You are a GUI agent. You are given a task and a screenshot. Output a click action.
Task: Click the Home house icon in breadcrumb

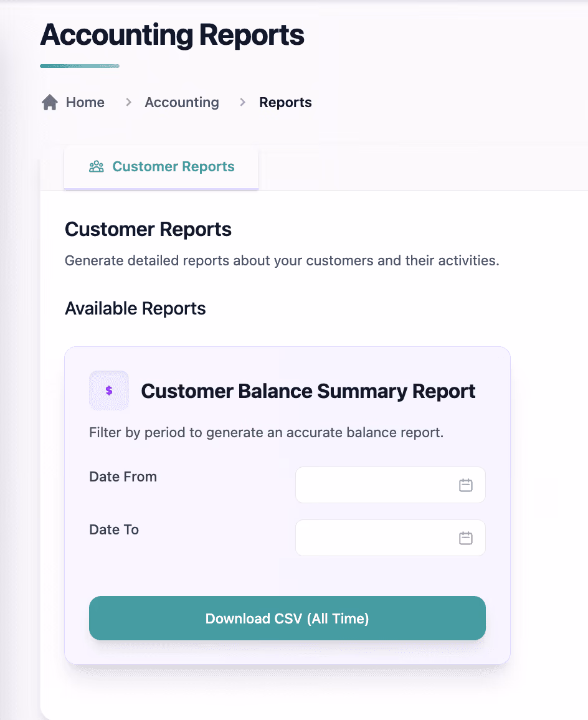(x=50, y=102)
